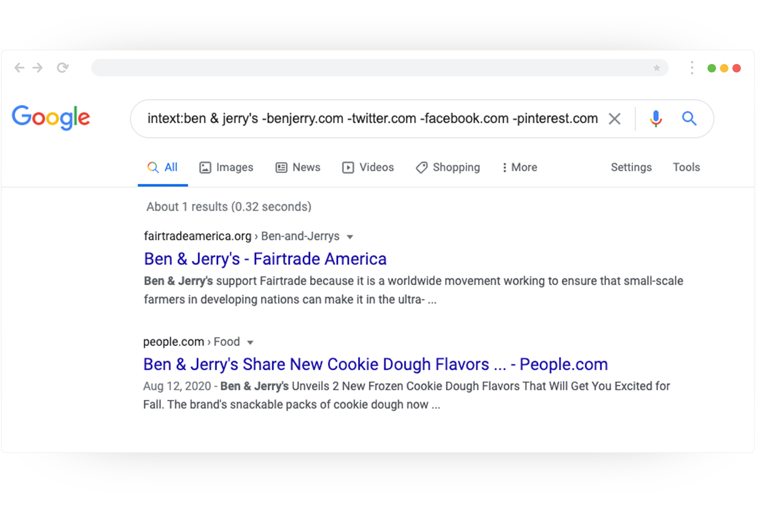The width and height of the screenshot is (757, 532).
Task: Switch to the News tab
Action: (x=298, y=168)
